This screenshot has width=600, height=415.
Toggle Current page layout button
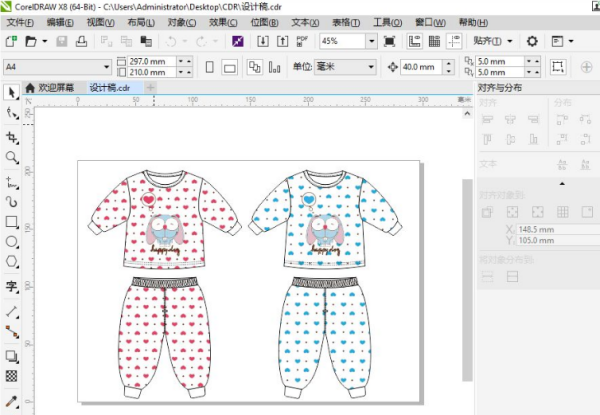(x=274, y=67)
